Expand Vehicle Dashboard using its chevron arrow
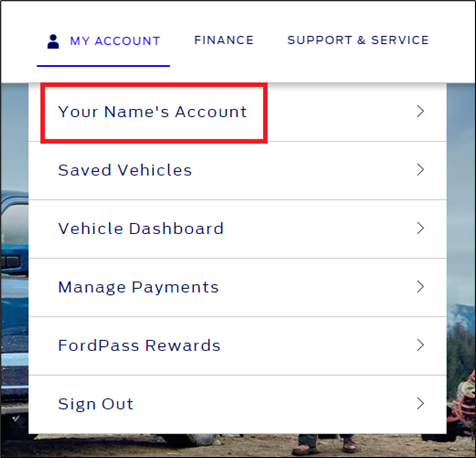The width and height of the screenshot is (476, 458). (421, 228)
